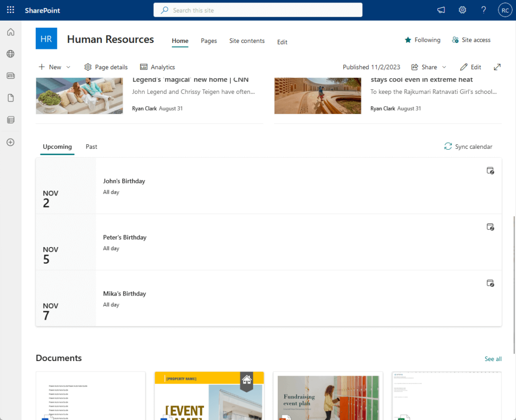Select the Upcoming events tab
Screen dimensions: 516x420
(x=57, y=147)
